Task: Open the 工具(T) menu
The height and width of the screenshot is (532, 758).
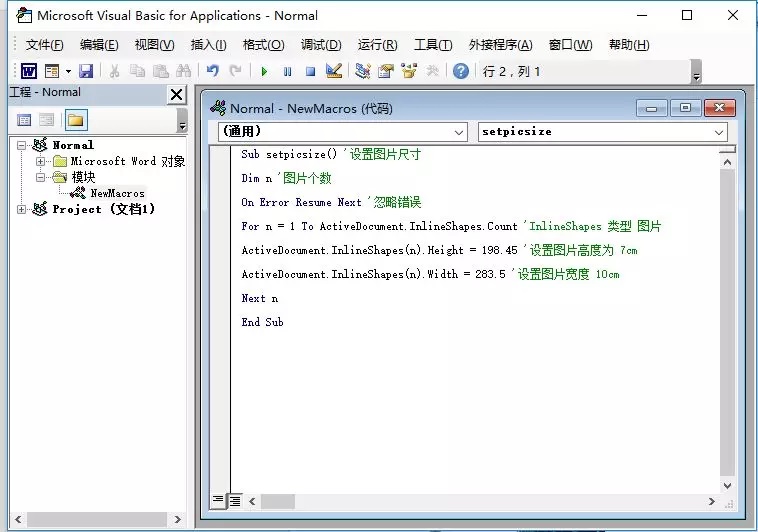Action: click(x=433, y=45)
